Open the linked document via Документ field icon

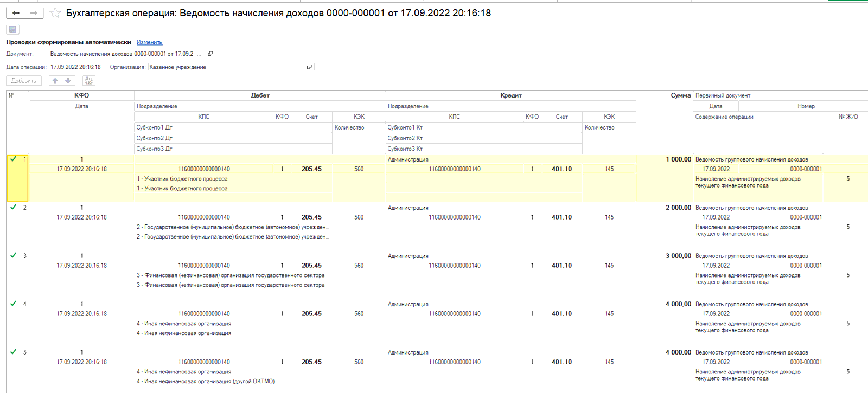point(210,54)
